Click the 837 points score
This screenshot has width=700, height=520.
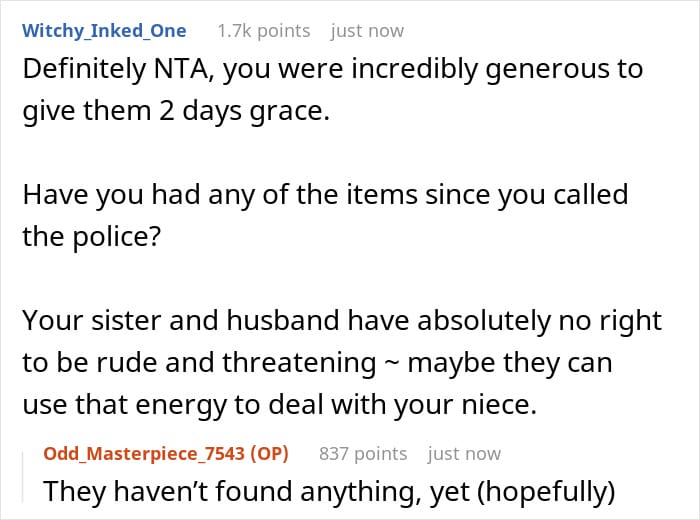pos(363,453)
